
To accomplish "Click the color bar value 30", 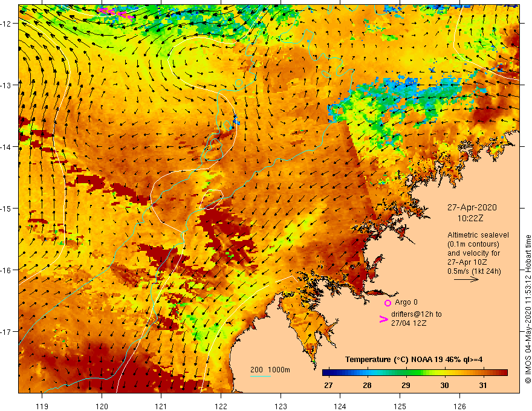I will coord(444,385).
